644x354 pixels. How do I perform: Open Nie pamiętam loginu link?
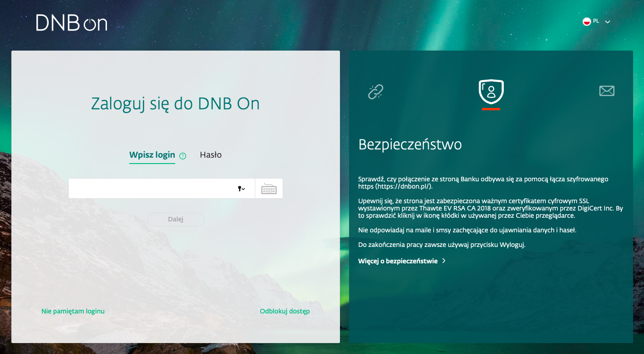(x=73, y=311)
